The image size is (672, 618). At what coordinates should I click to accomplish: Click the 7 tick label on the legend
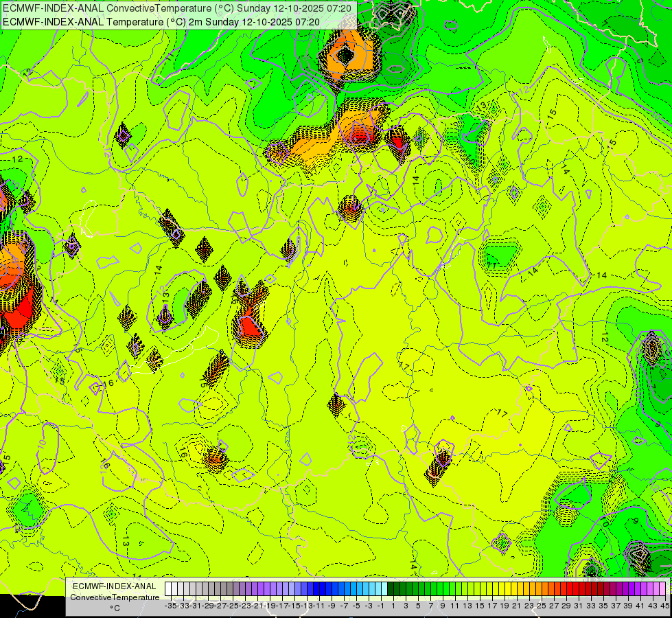430,606
